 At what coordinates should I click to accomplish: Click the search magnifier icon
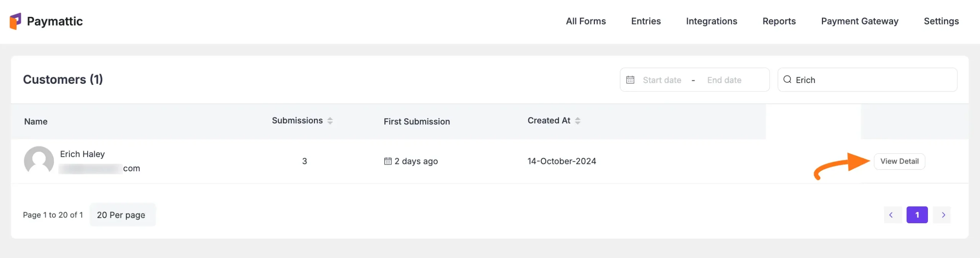(x=787, y=80)
